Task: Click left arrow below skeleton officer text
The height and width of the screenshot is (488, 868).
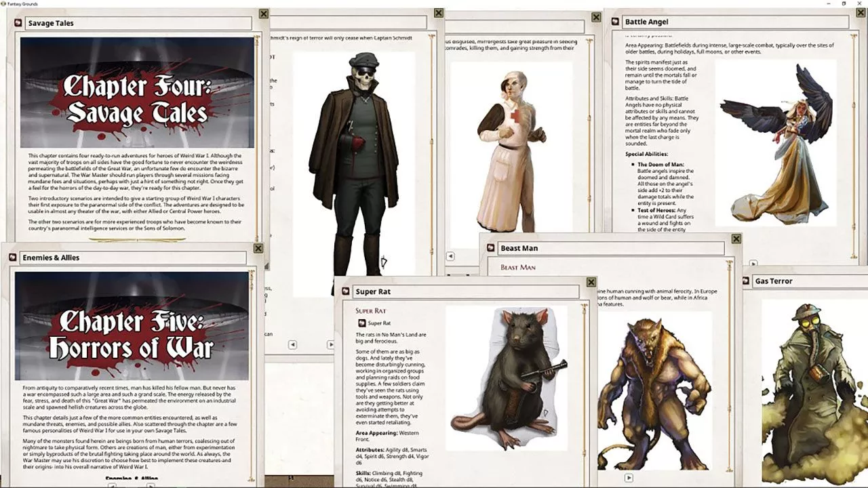Action: coord(292,344)
